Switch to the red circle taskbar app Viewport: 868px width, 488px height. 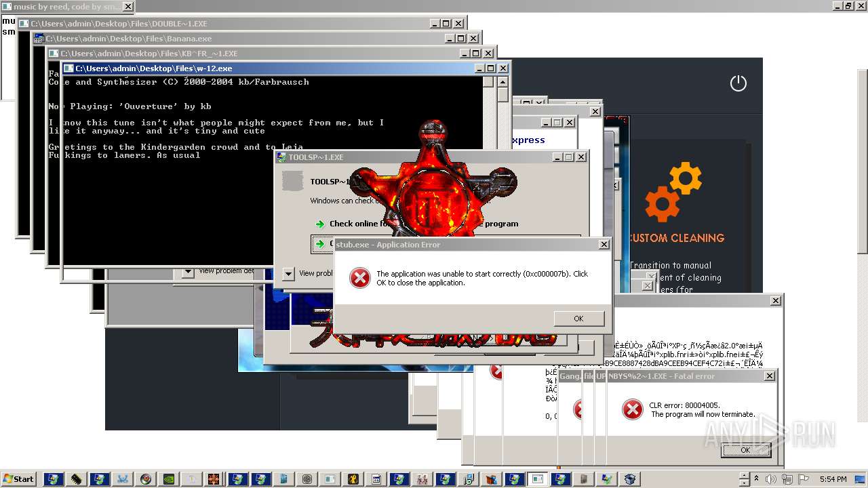point(145,479)
